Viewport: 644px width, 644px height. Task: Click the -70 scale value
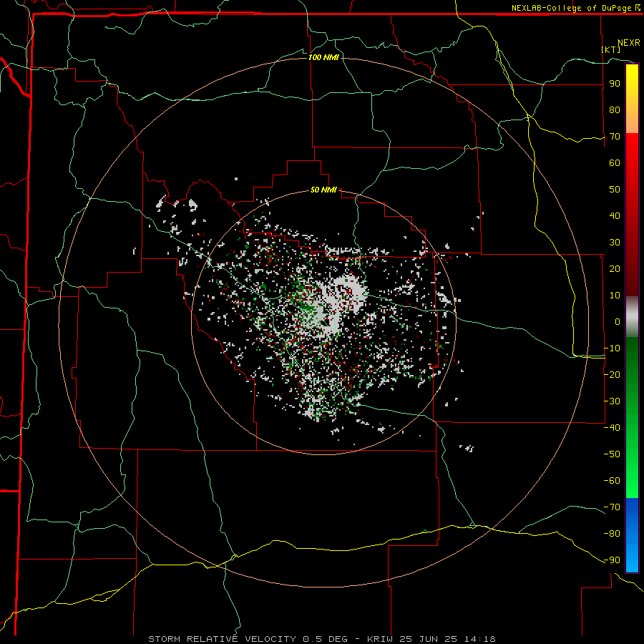[x=612, y=507]
